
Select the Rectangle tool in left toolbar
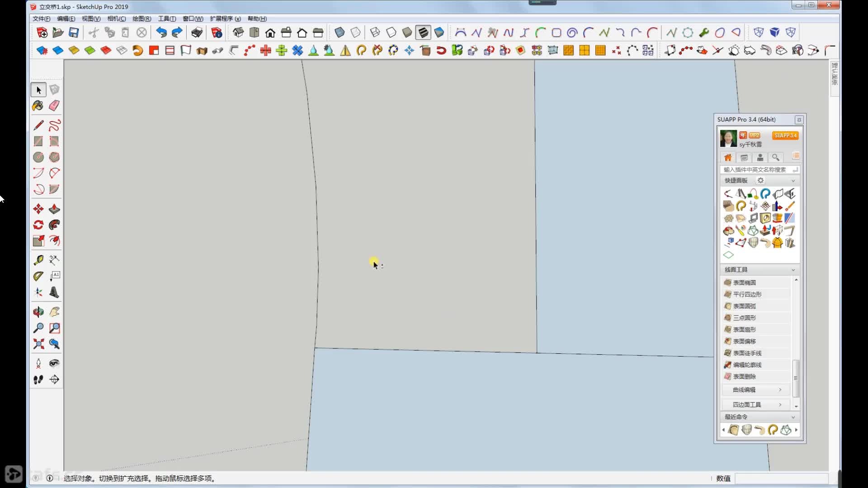(x=38, y=141)
